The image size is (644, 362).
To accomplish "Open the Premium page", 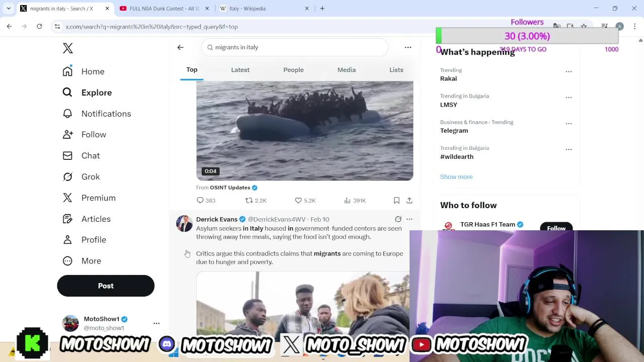I will pyautogui.click(x=89, y=198).
